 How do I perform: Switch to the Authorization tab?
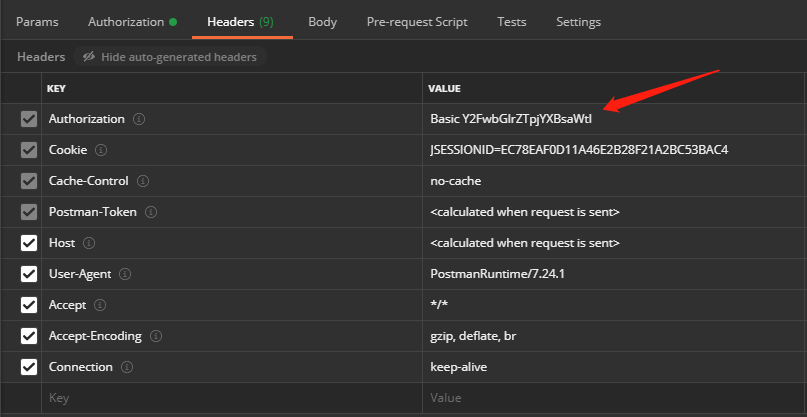point(132,22)
